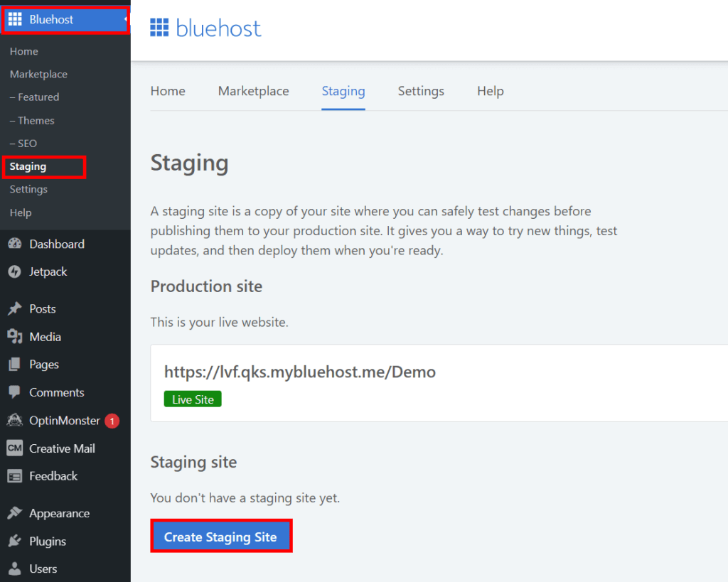The image size is (728, 582).
Task: Open the Settings tab
Action: point(421,92)
